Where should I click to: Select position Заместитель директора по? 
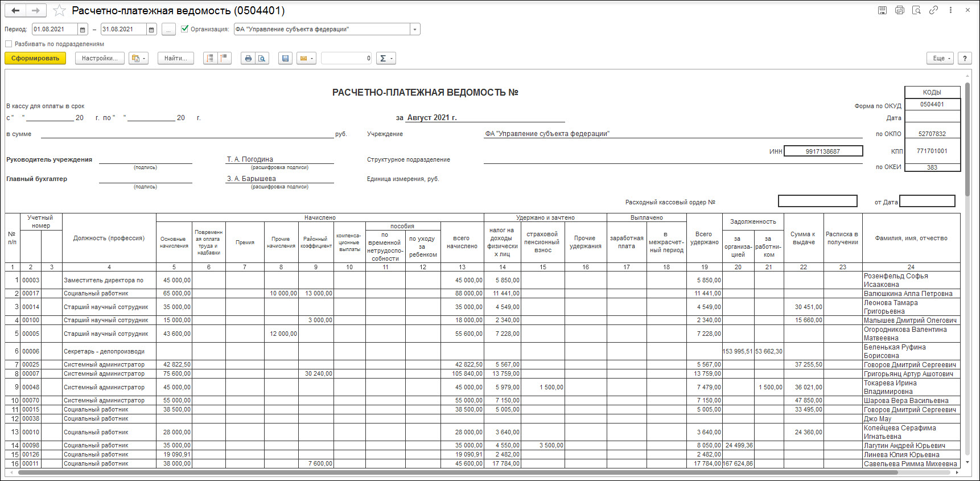pyautogui.click(x=109, y=280)
